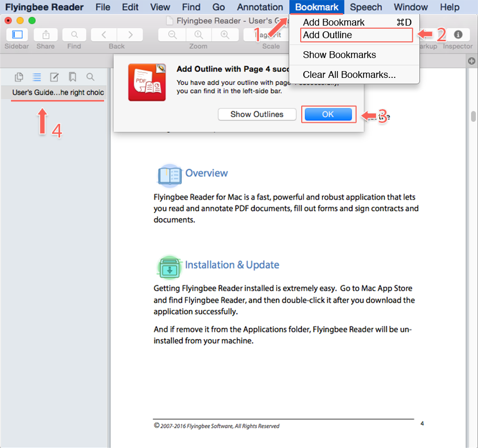Open the Help menu

[450, 7]
